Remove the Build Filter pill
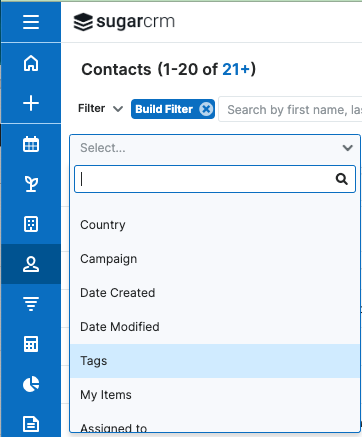Viewport: 362px width, 437px height. (206, 109)
